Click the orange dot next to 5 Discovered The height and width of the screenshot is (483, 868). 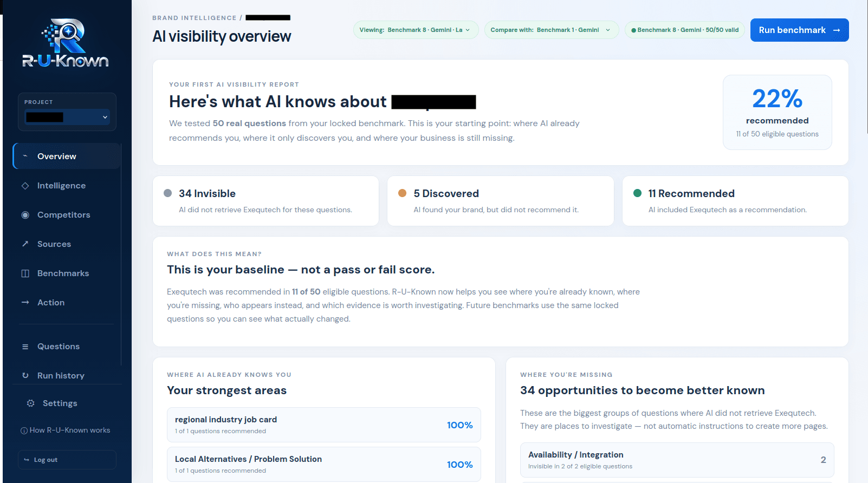pos(403,193)
